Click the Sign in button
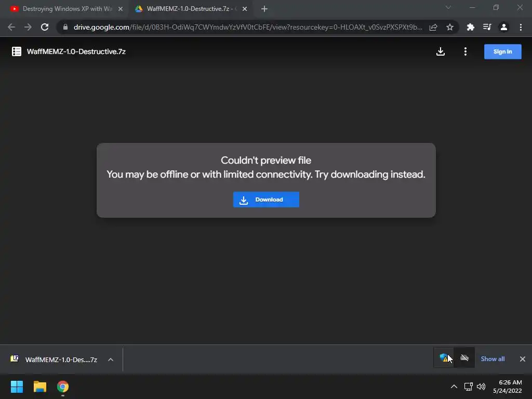 click(502, 51)
